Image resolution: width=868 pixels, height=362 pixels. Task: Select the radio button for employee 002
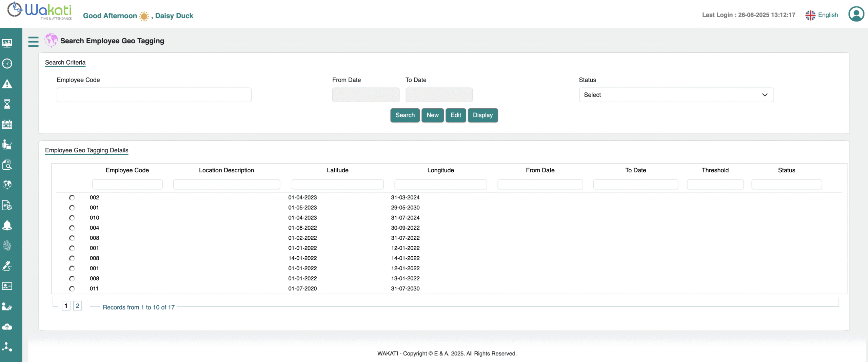pos(72,197)
